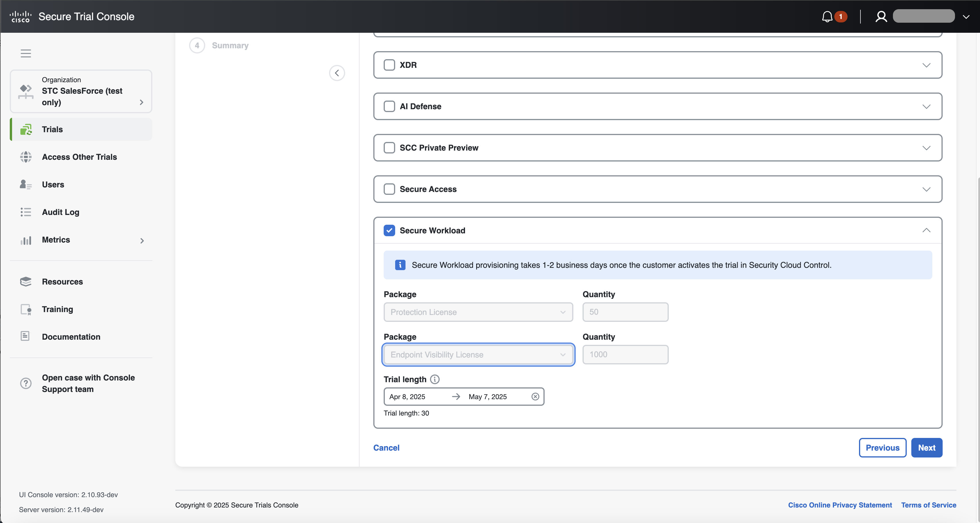Go to the Previous step
Image resolution: width=980 pixels, height=523 pixels.
point(883,448)
